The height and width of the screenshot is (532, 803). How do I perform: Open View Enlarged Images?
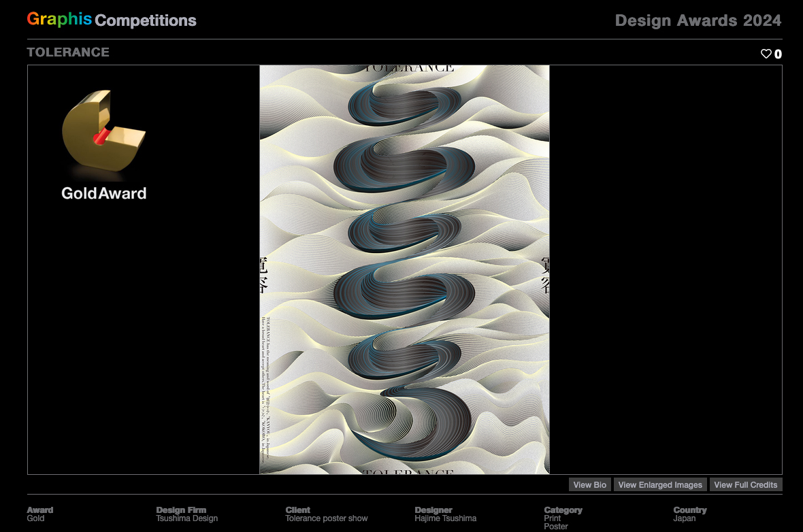click(x=660, y=484)
